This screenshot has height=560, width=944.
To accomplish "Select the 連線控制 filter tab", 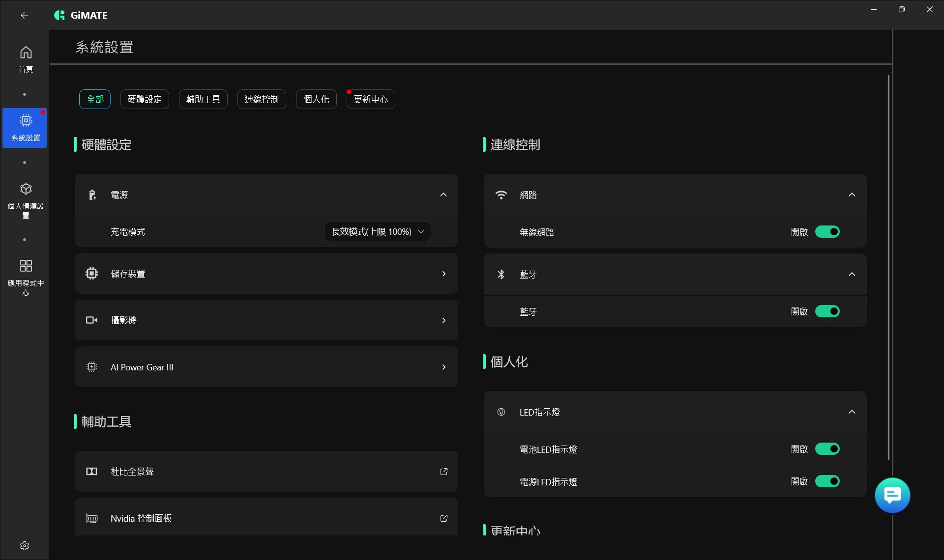I will pyautogui.click(x=262, y=99).
